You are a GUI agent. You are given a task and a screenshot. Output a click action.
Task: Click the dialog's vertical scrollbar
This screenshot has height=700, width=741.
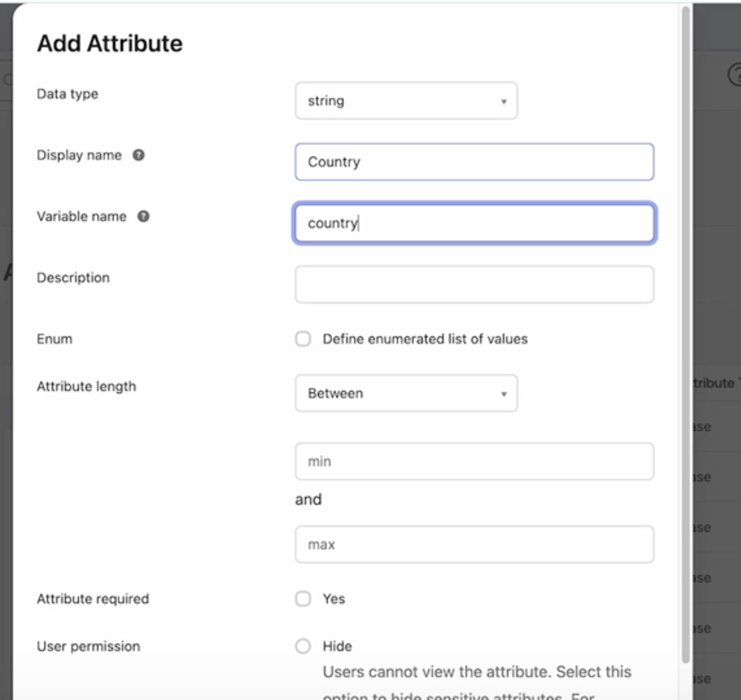tap(685, 336)
